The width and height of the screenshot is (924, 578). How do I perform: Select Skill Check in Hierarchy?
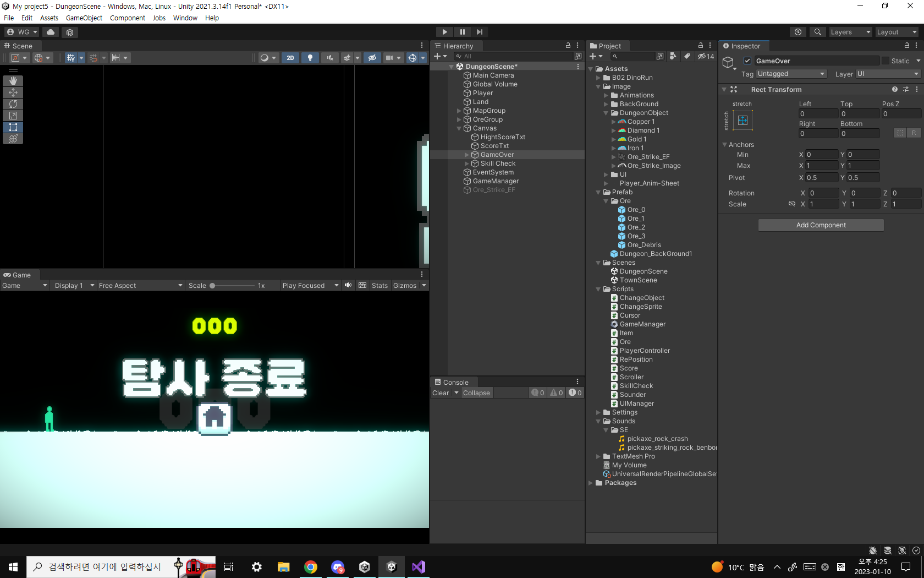pyautogui.click(x=498, y=163)
